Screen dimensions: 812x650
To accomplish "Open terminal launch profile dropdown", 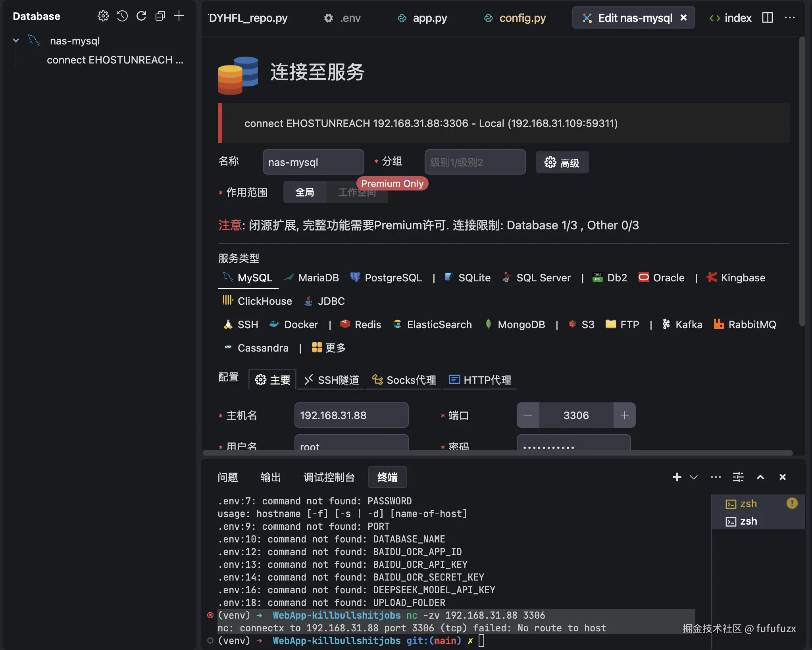I will click(694, 477).
